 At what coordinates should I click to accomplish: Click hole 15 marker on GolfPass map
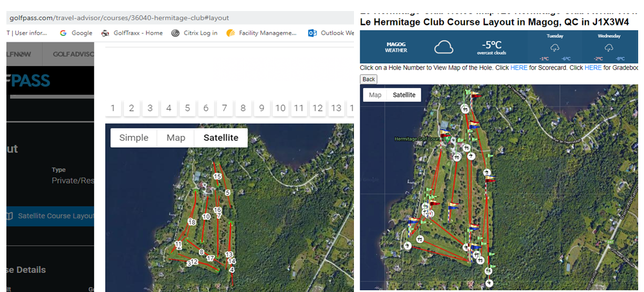(x=218, y=176)
